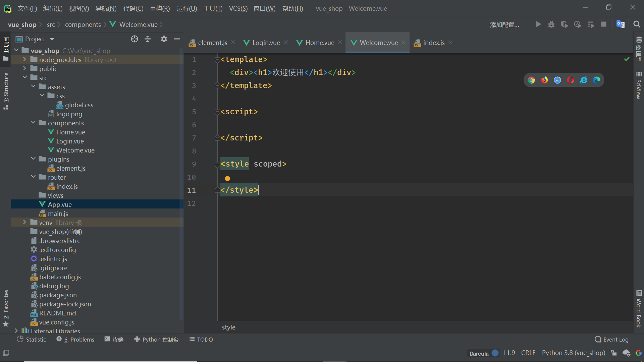Fold the style block at line 9
644x362 pixels.
pyautogui.click(x=217, y=164)
